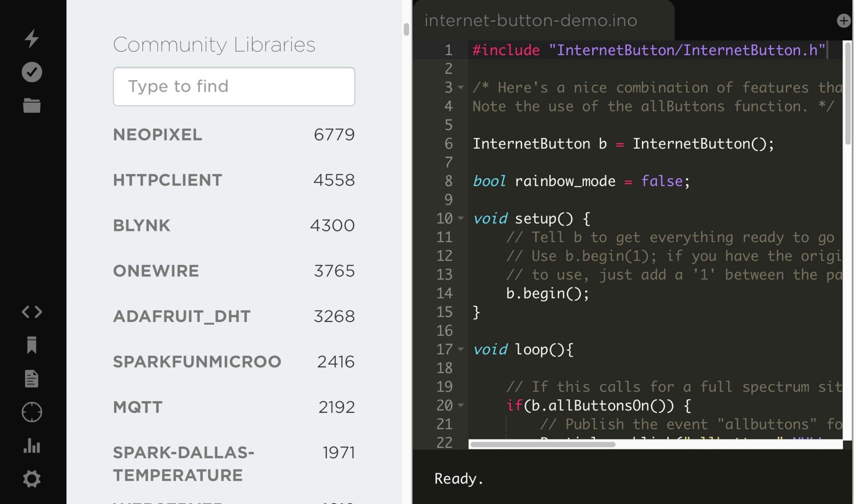
Task: Open the Code panel
Action: pyautogui.click(x=32, y=312)
